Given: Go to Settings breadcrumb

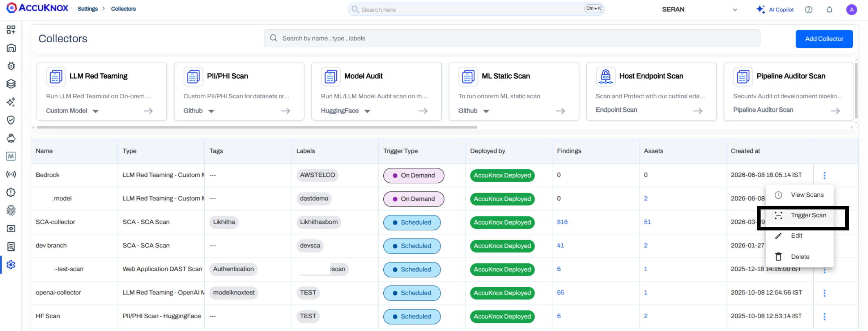Looking at the screenshot, I should point(88,9).
